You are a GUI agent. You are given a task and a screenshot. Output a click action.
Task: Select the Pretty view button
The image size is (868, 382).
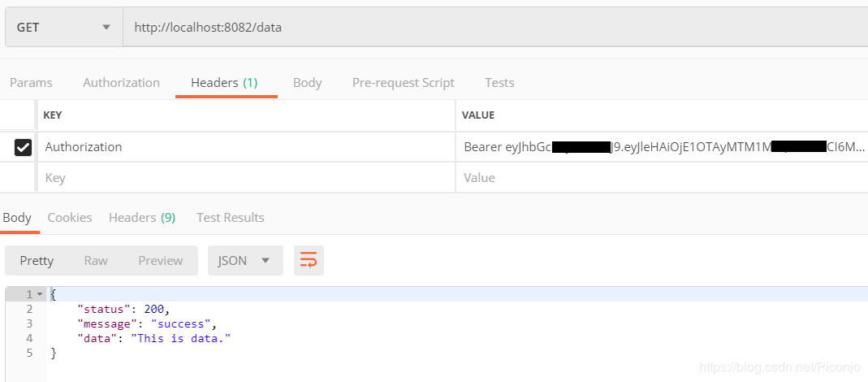click(37, 260)
